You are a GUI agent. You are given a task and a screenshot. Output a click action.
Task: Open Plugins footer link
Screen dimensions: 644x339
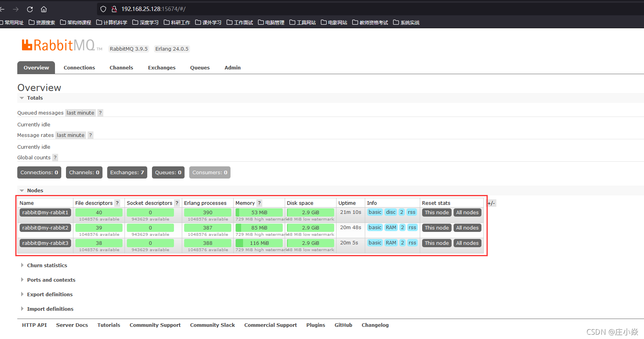(x=316, y=325)
